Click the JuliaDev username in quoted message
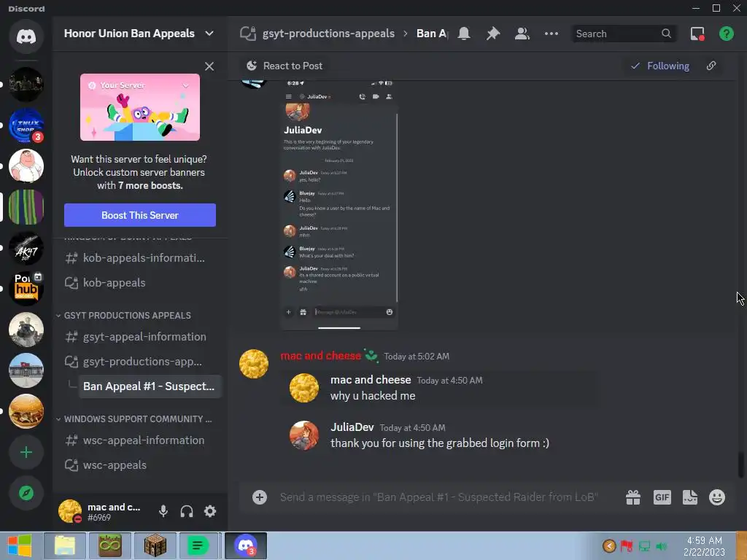Viewport: 747px width, 560px height. point(352,427)
